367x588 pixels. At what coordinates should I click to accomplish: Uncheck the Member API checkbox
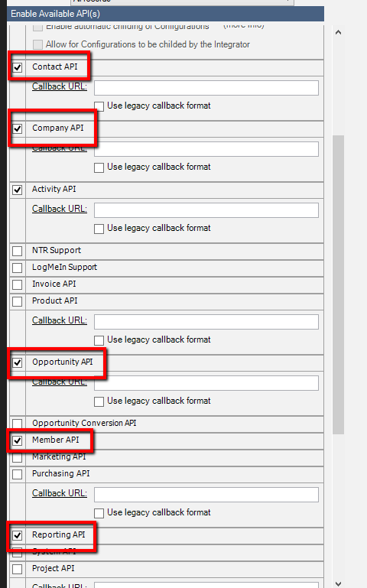click(x=18, y=440)
